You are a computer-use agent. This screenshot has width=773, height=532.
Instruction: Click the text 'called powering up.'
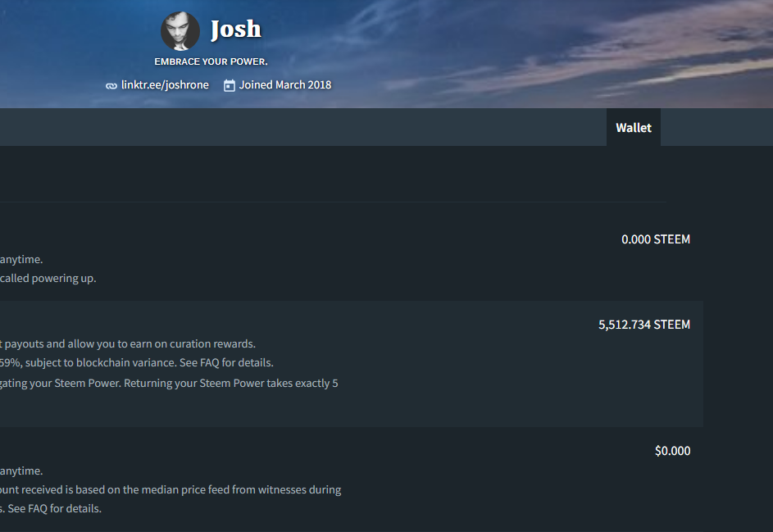48,278
